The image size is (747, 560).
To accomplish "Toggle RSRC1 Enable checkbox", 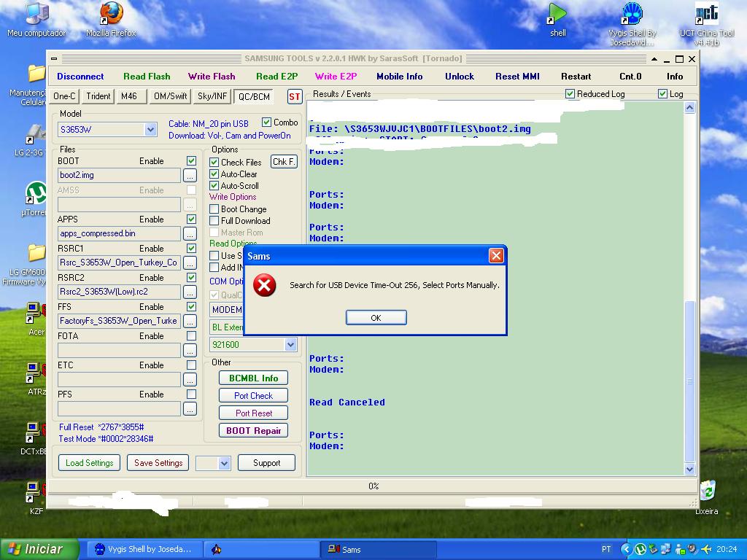I will click(192, 248).
